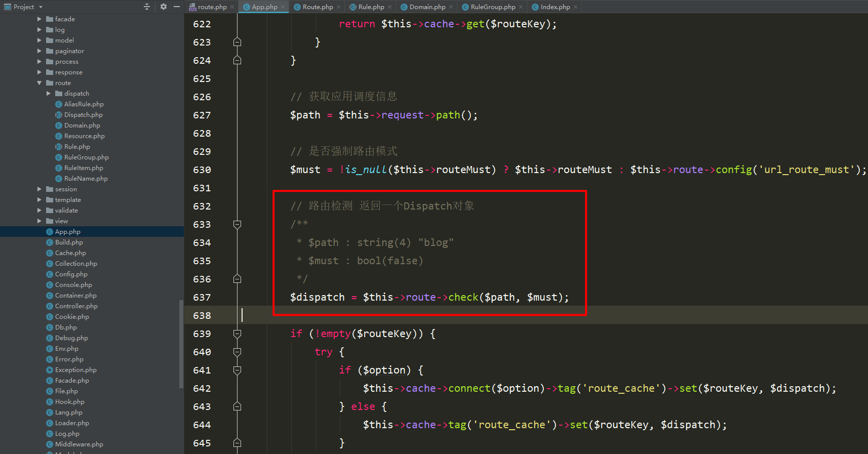868x454 pixels.
Task: Open Db.php file icon
Action: tap(50, 327)
